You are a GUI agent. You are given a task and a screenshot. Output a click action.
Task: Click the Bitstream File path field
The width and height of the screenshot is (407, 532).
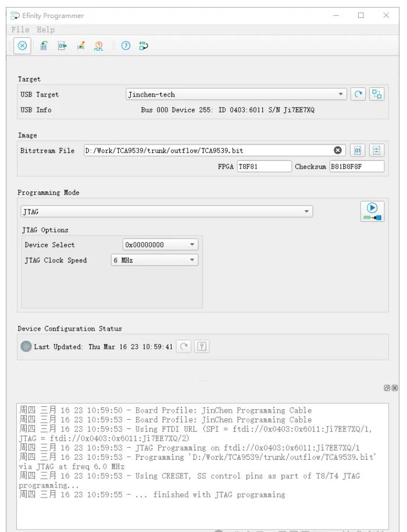point(215,150)
